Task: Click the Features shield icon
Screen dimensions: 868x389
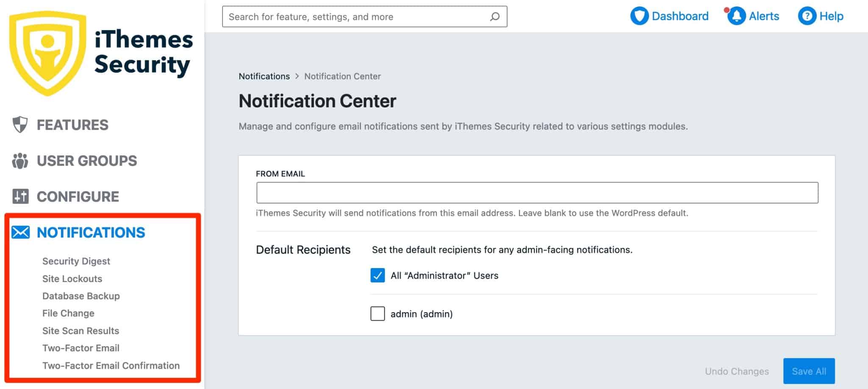Action: [20, 125]
